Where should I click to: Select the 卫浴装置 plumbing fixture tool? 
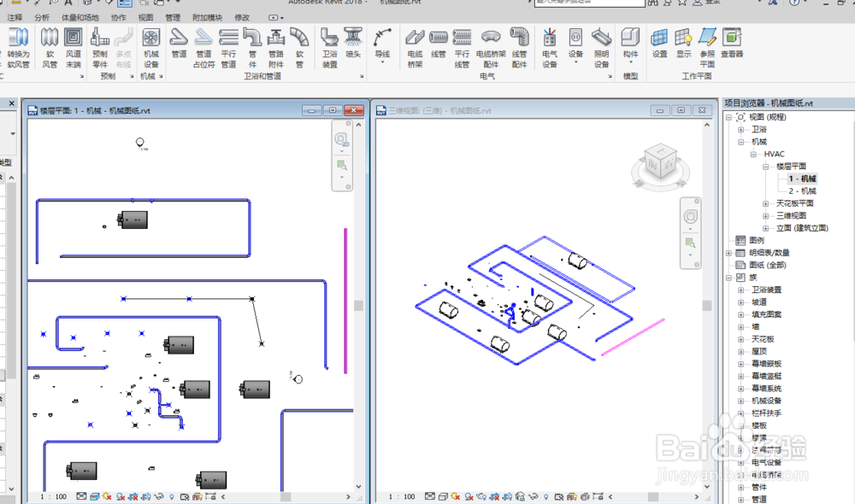click(x=329, y=48)
